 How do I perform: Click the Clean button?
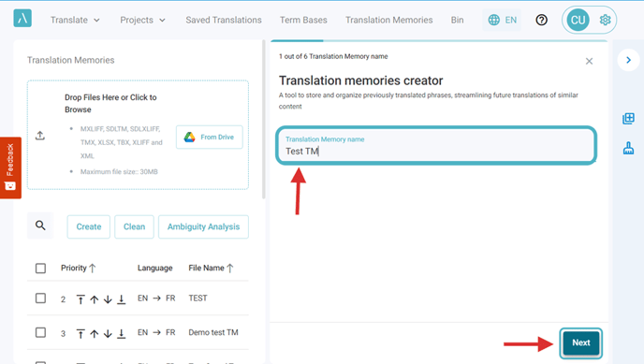tap(134, 226)
